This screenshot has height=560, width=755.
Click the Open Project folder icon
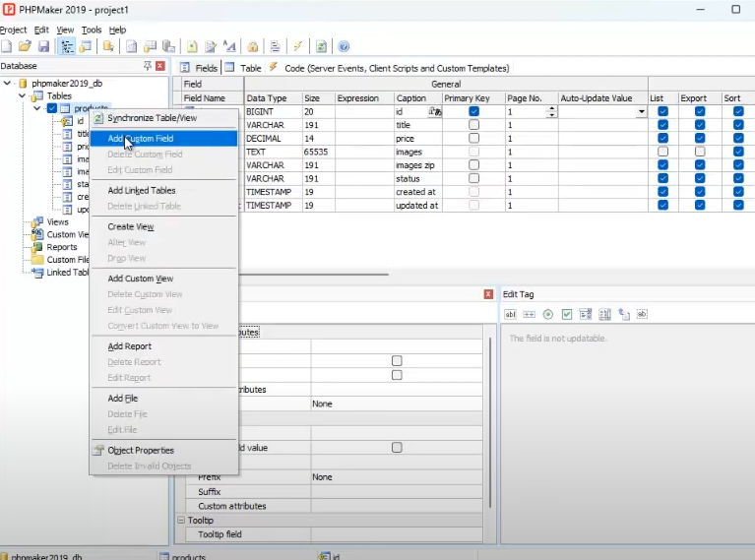(x=25, y=46)
